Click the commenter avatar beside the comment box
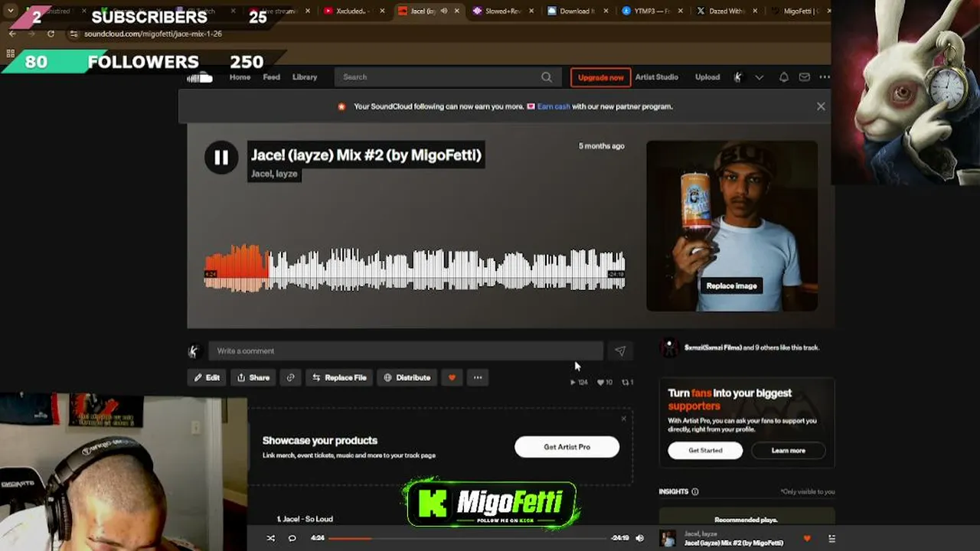Viewport: 980px width, 551px height. [x=194, y=351]
